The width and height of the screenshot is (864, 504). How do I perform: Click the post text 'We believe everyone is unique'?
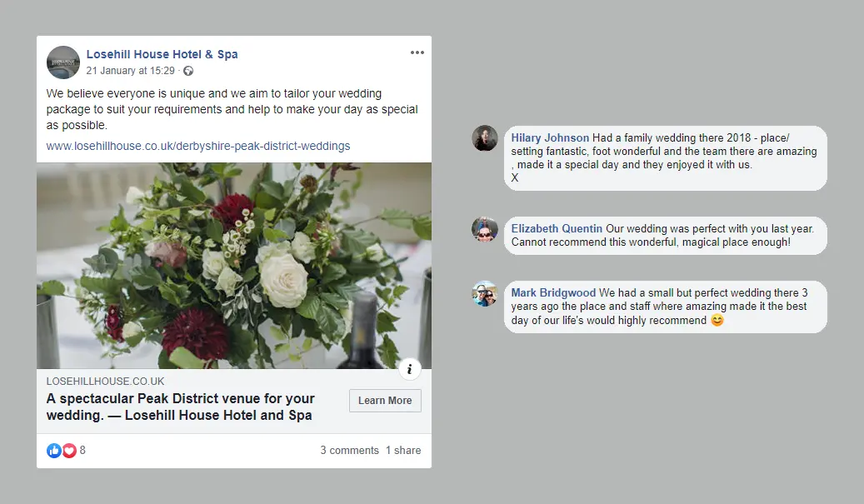tap(232, 109)
